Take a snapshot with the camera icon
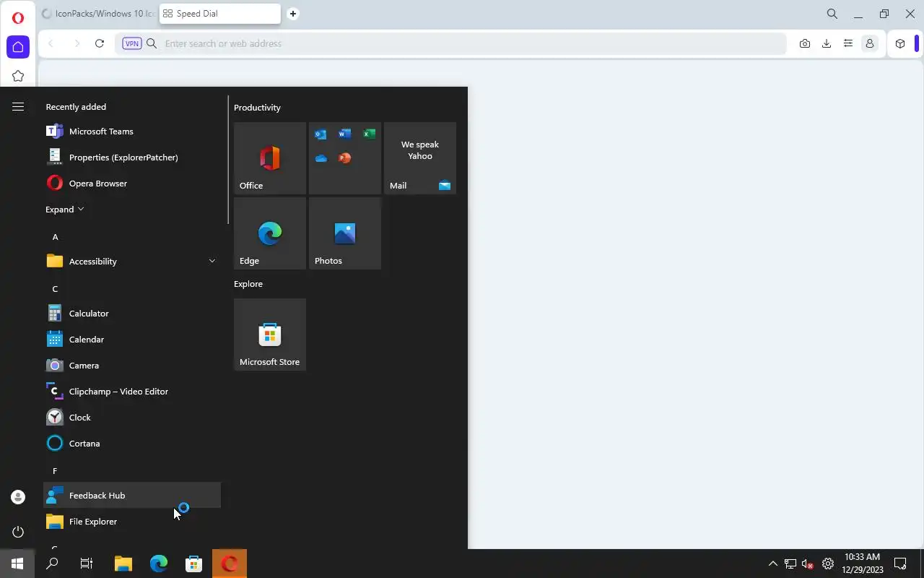Image resolution: width=924 pixels, height=578 pixels. point(805,43)
